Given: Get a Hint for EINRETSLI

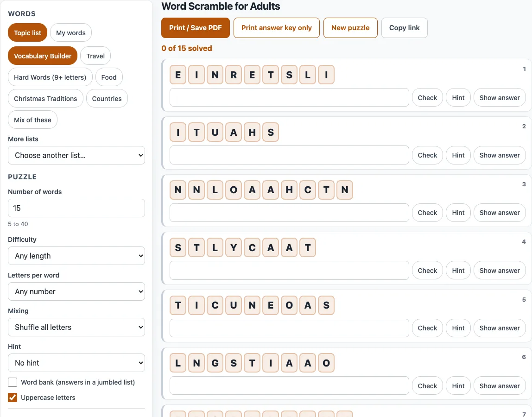Looking at the screenshot, I should pyautogui.click(x=458, y=97).
